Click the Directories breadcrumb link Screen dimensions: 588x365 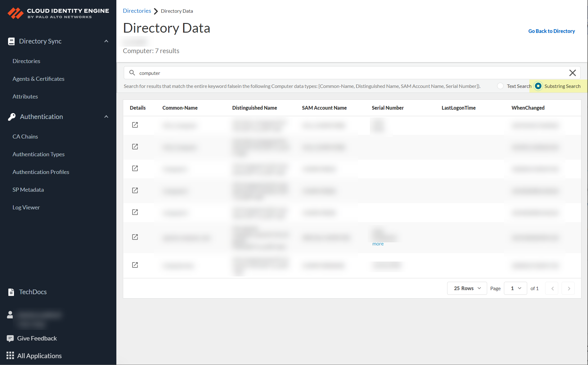pos(137,11)
